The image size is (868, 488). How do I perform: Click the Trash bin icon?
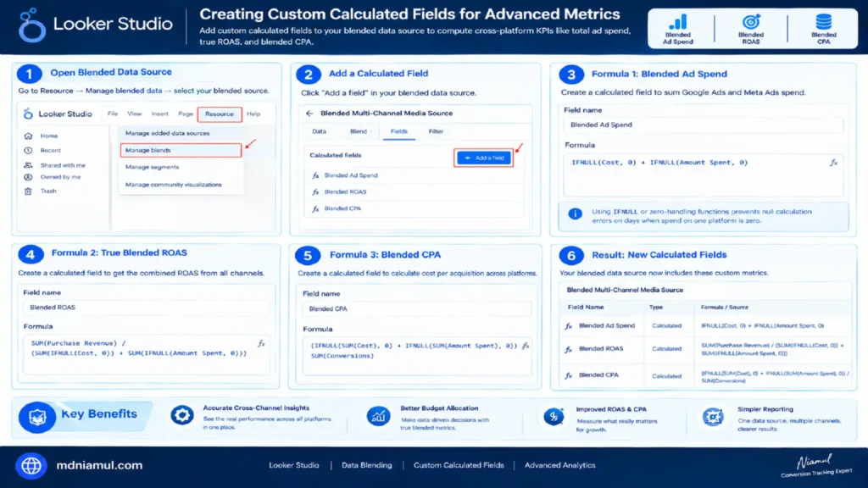click(x=28, y=191)
